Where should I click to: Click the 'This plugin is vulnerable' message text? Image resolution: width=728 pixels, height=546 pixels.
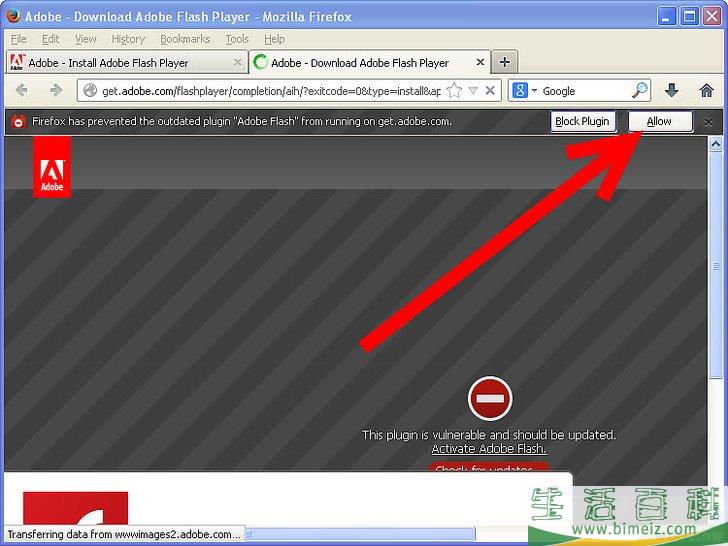tap(489, 435)
